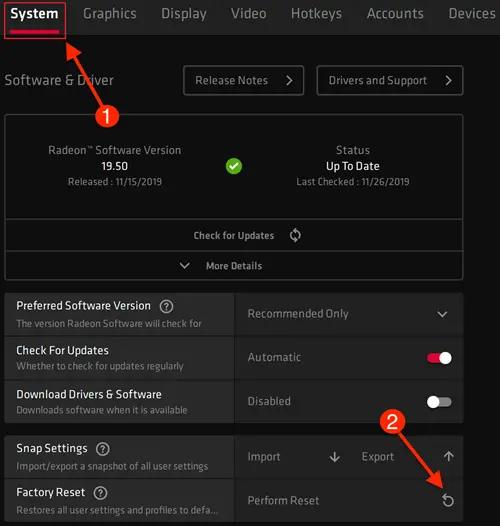
Task: Select the Devices tab
Action: (x=472, y=14)
